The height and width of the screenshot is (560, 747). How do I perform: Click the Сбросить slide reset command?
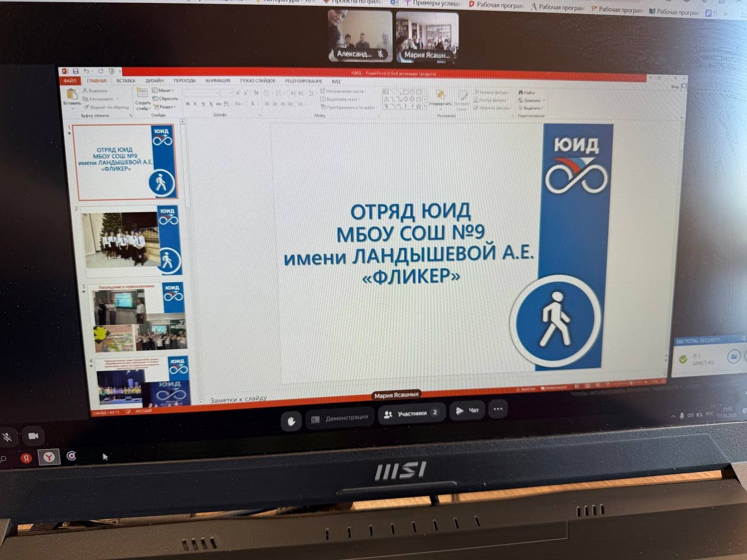165,99
